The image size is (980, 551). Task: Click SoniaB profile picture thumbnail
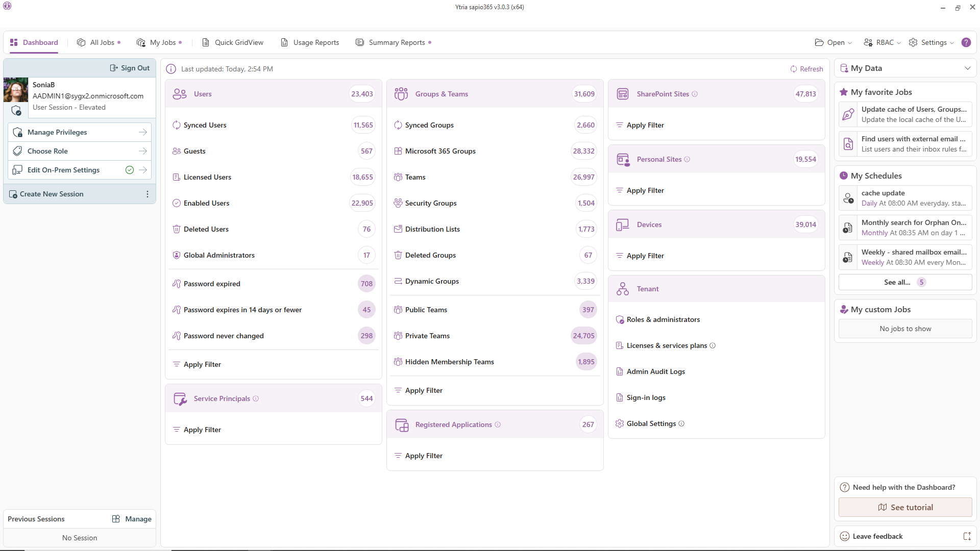(x=16, y=90)
